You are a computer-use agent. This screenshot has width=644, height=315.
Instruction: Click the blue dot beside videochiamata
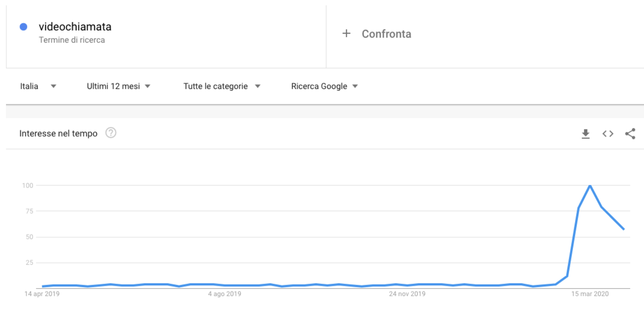tap(23, 27)
